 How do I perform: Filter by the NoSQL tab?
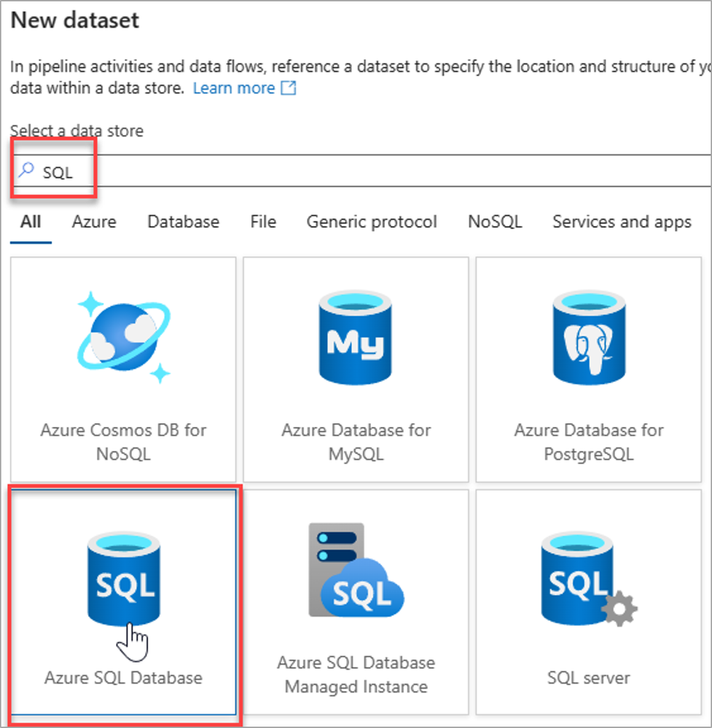(495, 222)
